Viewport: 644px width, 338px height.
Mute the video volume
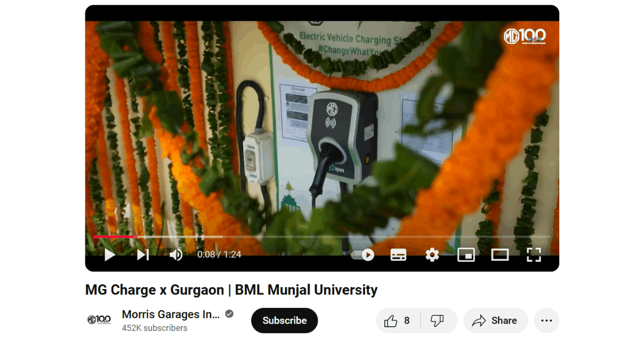pyautogui.click(x=176, y=254)
